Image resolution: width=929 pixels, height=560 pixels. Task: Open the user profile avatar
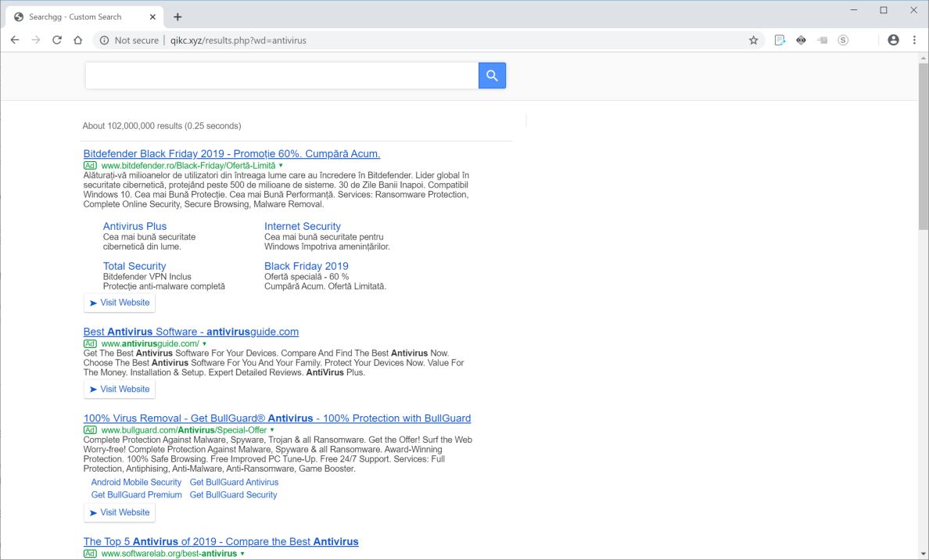coord(893,40)
